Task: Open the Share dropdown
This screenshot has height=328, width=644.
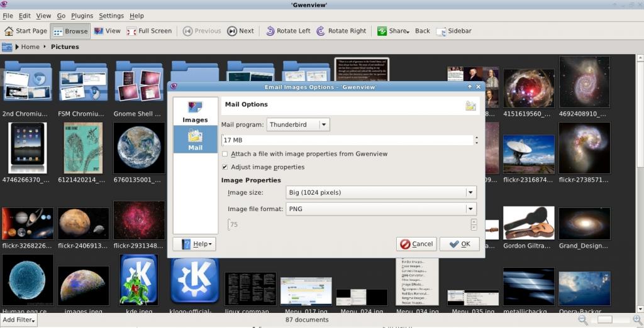Action: [x=394, y=31]
